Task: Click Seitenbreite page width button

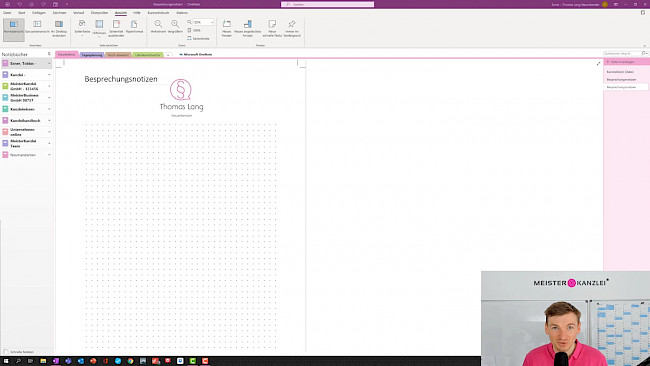Action: pyautogui.click(x=198, y=38)
